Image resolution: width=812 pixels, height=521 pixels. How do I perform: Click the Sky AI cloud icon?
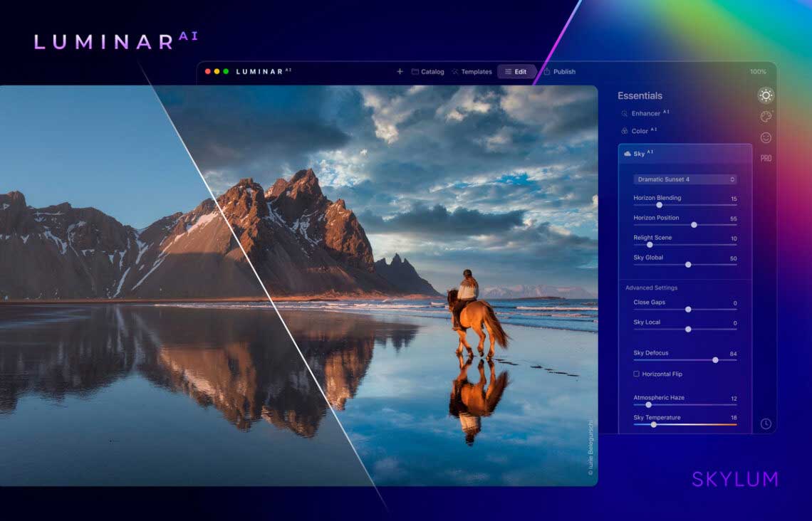(627, 154)
